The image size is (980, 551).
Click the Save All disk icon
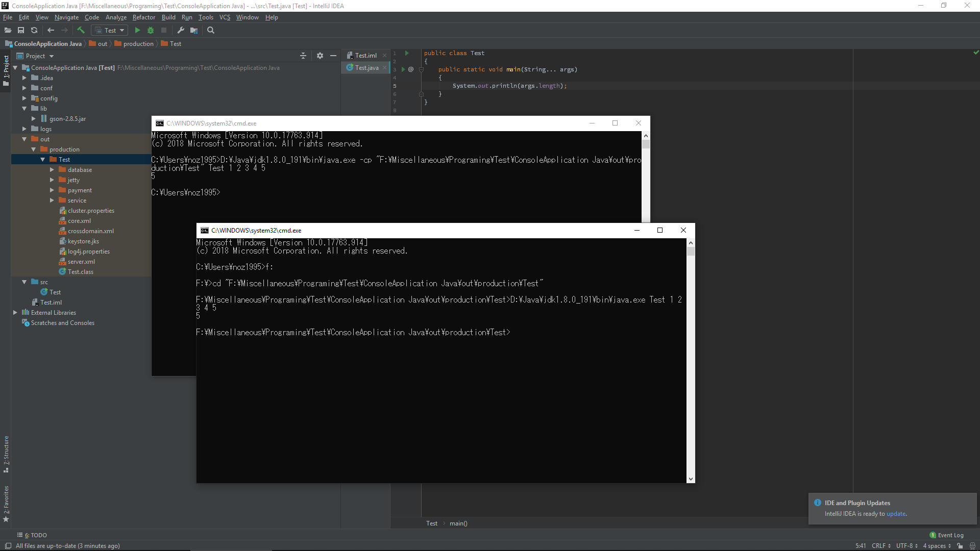(21, 30)
